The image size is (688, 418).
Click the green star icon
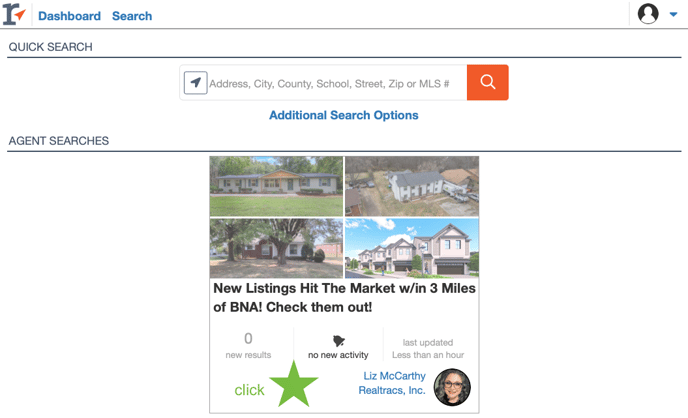point(294,384)
